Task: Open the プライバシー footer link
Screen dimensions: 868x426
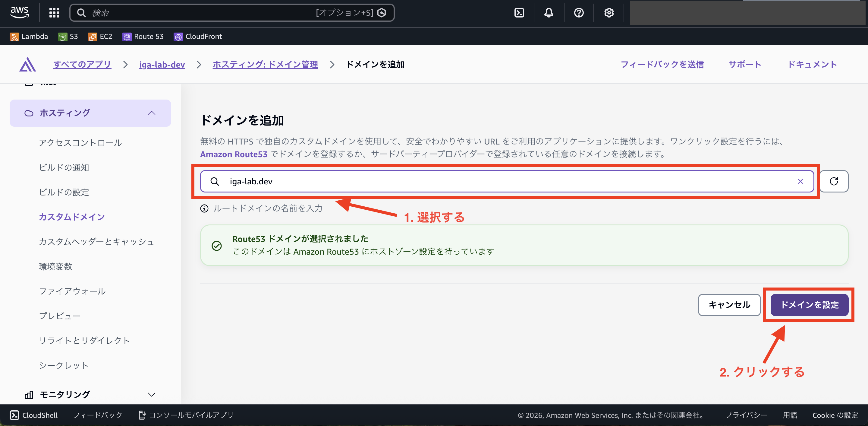Action: click(x=746, y=415)
